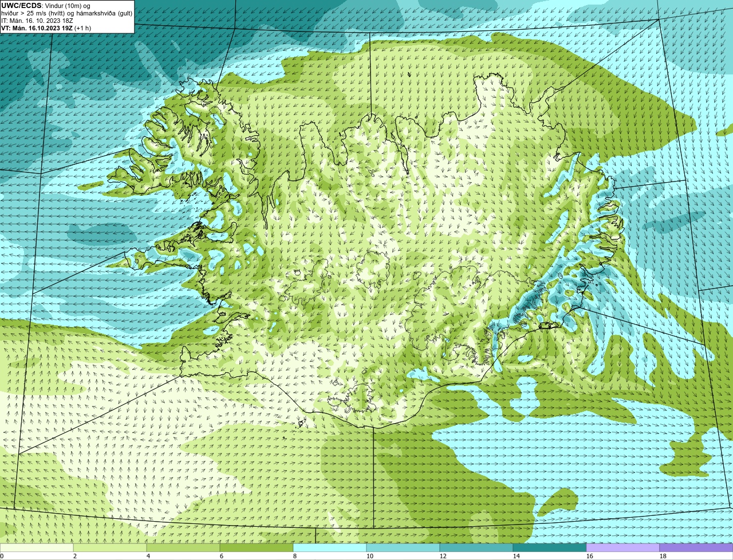Click the 16–18 m/s lavender legend swatch

(623, 547)
